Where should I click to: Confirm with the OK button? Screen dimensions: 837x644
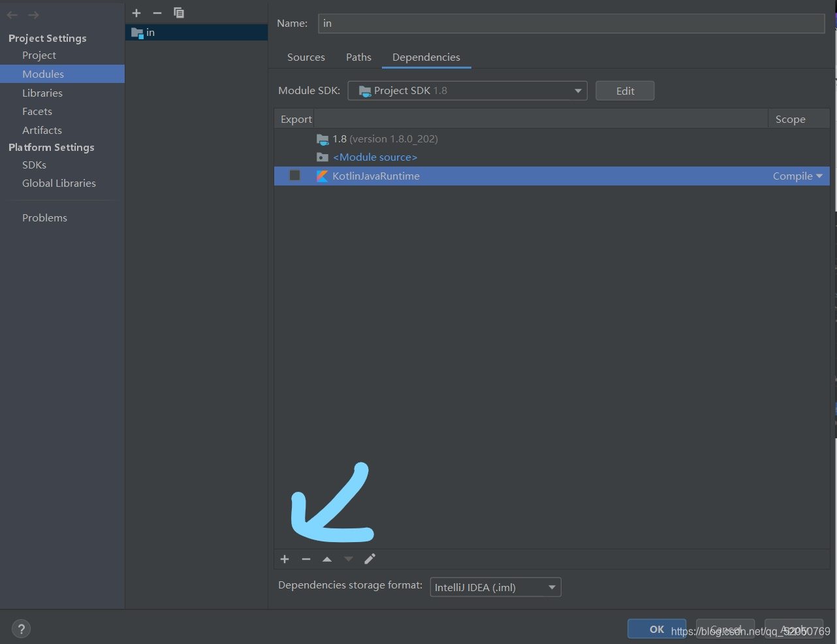click(x=657, y=629)
